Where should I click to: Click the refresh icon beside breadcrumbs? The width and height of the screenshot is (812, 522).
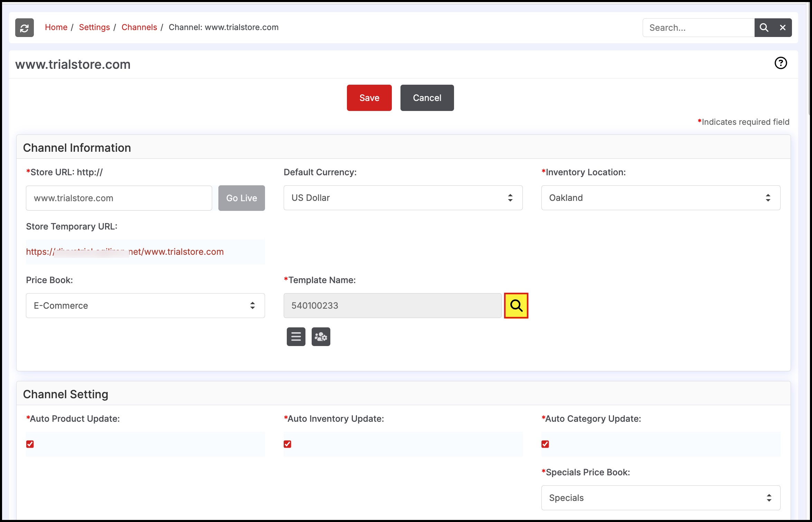[x=24, y=28]
